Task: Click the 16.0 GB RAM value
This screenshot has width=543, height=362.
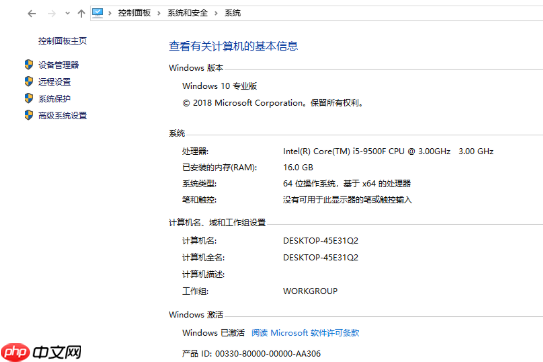Action: pos(298,167)
